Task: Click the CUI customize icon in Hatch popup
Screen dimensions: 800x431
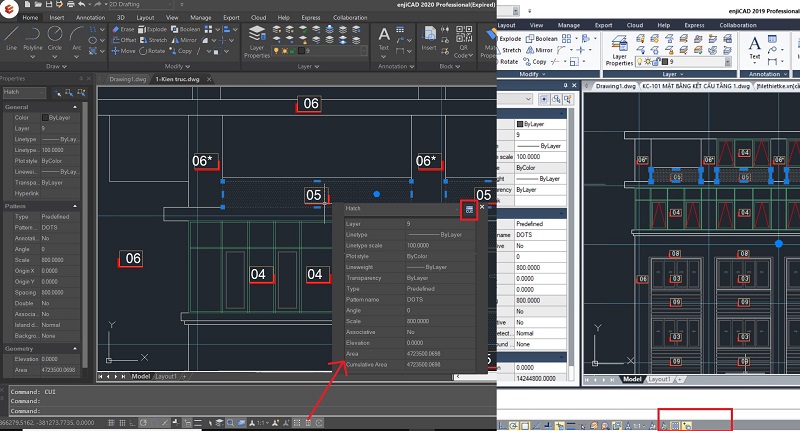Action: [469, 210]
